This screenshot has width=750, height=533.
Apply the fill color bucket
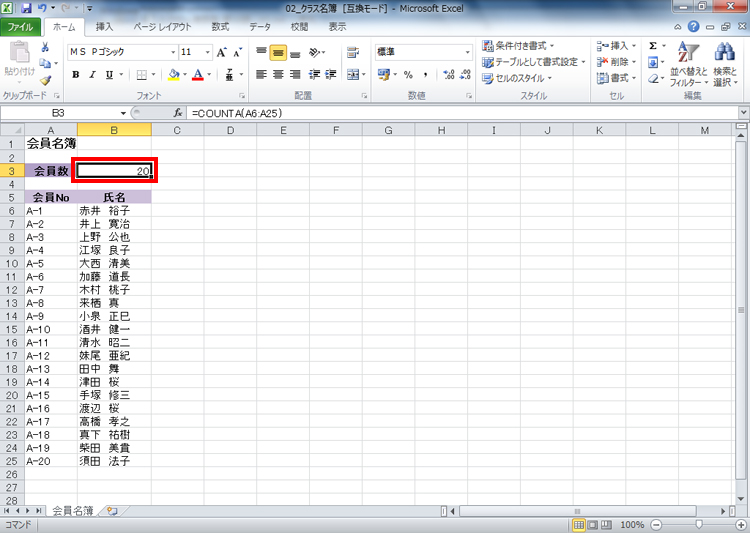click(174, 75)
